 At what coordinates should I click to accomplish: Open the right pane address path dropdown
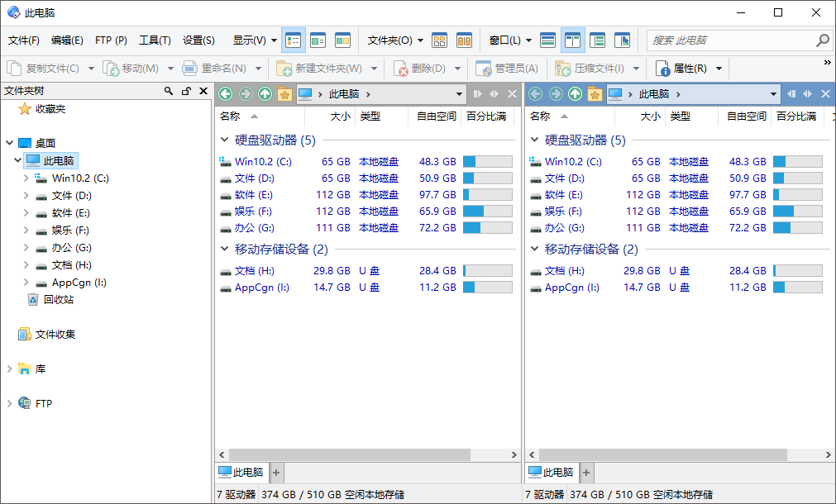[x=773, y=94]
